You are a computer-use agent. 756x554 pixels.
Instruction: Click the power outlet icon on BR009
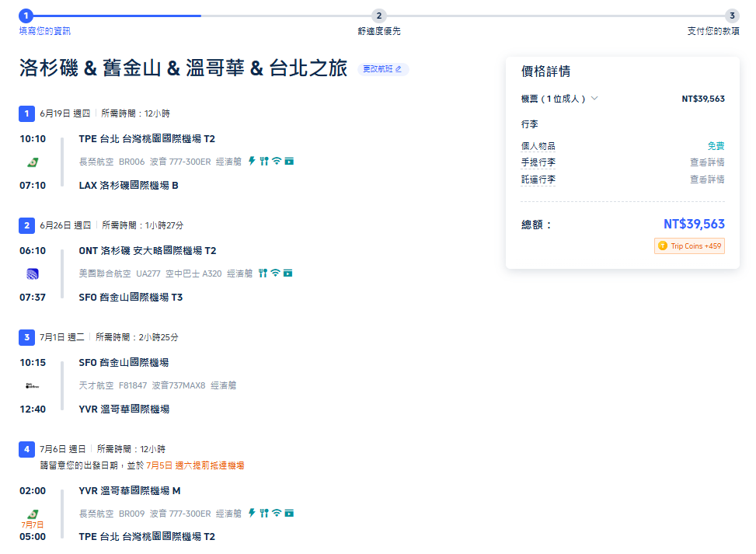[x=252, y=513]
